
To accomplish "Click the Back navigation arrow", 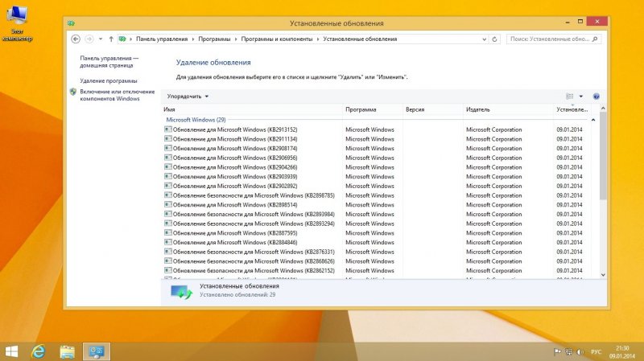I will (x=76, y=39).
